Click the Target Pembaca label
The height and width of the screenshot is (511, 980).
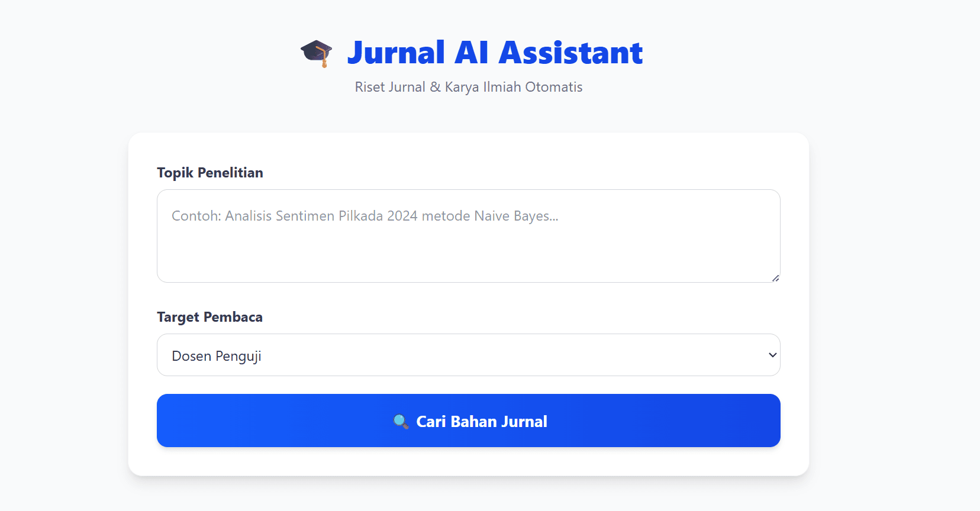(x=209, y=317)
